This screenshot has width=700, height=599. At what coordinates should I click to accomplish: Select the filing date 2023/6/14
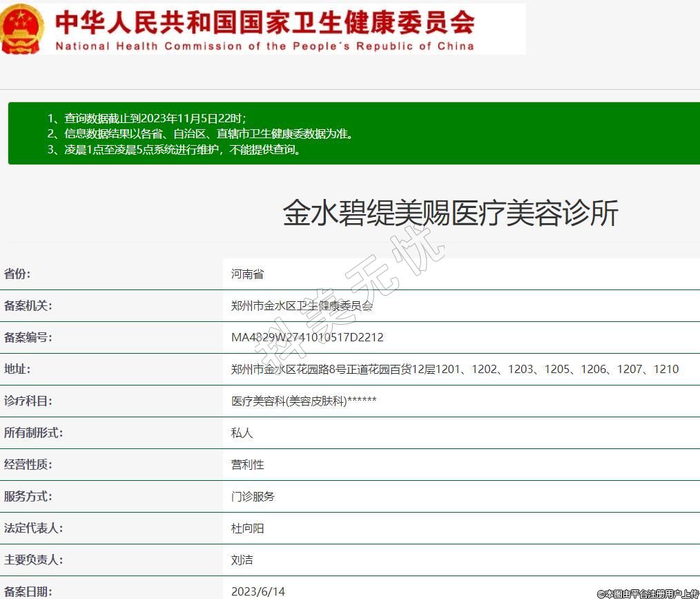click(x=257, y=591)
